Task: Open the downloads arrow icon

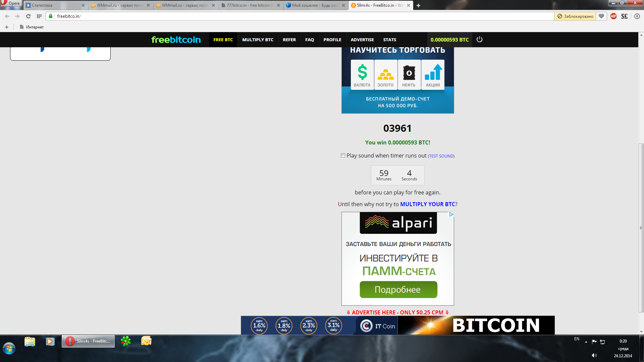Action: coord(637,16)
